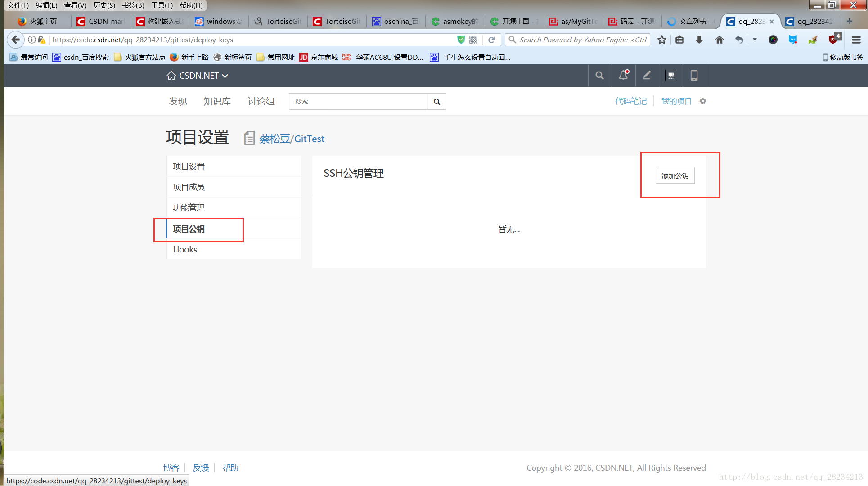Viewport: 868px width, 486px height.
Task: Select 项目设置 in the sidebar
Action: coord(234,166)
